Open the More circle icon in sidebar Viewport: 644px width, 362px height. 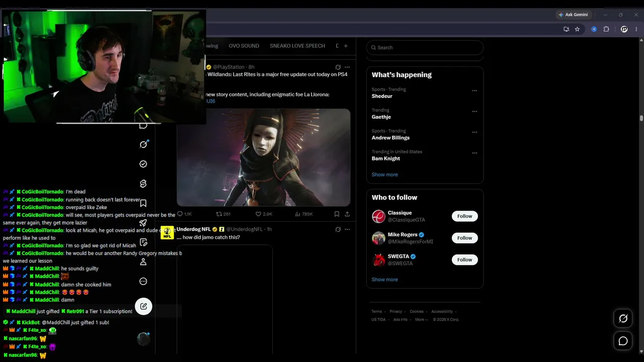143,282
